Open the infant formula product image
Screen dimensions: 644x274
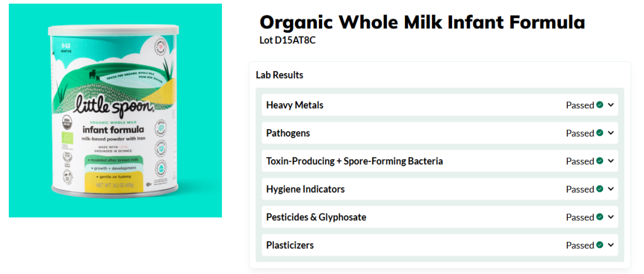pyautogui.click(x=116, y=111)
